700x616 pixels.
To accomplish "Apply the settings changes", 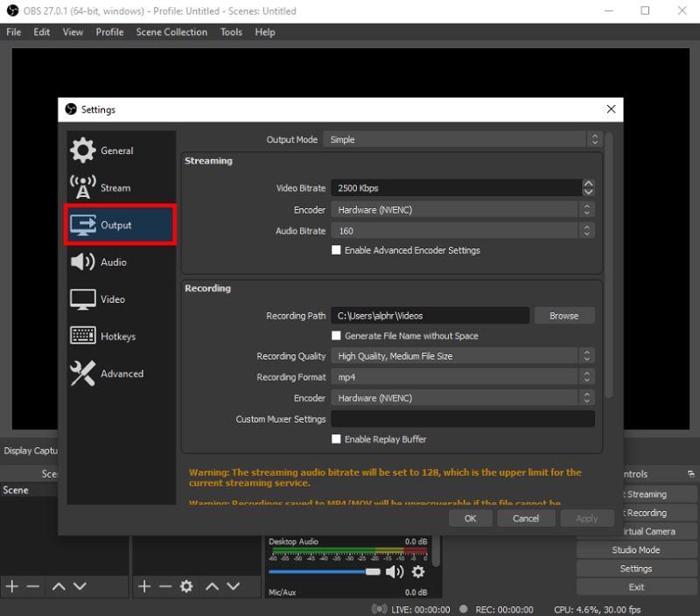I will (x=587, y=518).
